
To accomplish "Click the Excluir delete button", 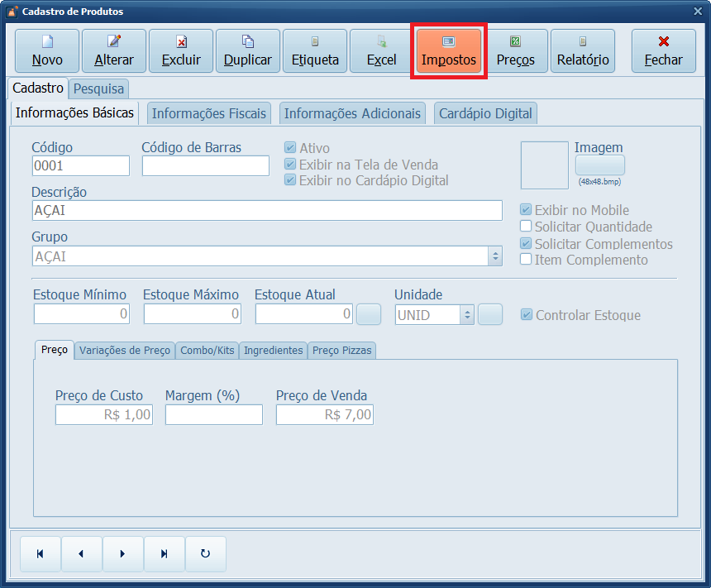I will point(180,51).
